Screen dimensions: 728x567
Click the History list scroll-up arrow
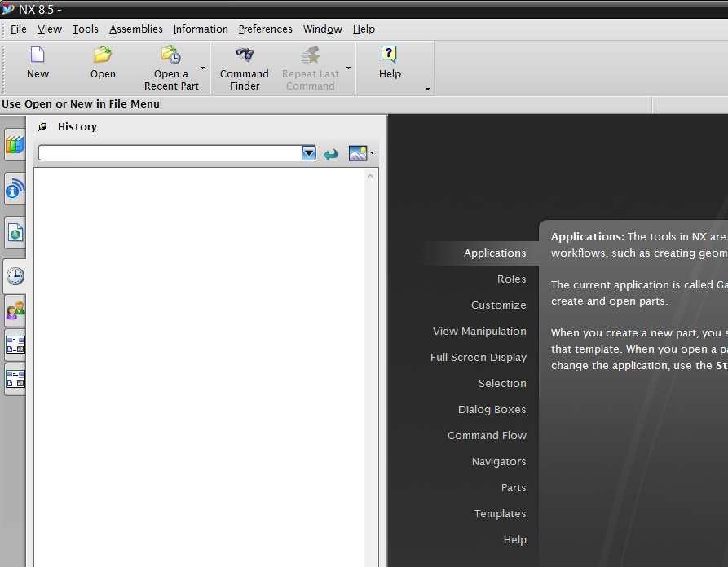click(x=370, y=176)
